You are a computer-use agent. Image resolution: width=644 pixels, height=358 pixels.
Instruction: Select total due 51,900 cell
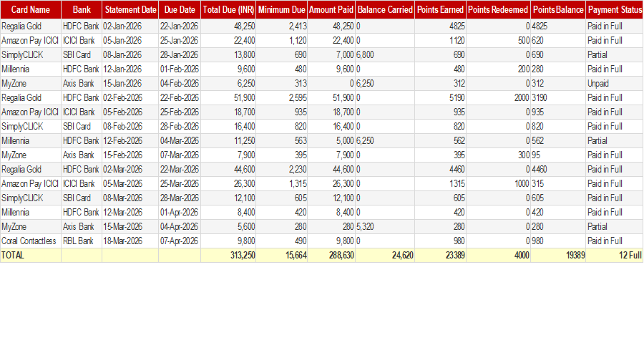(228, 98)
